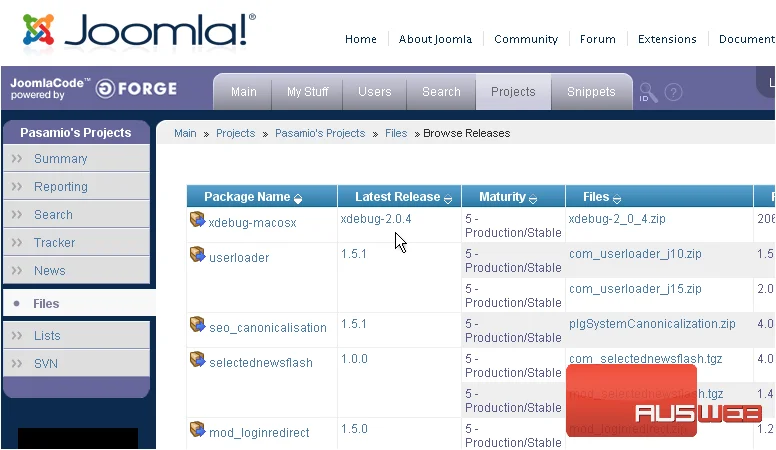Download com_userloader_j15.zip
Viewport: 776px width, 450px height.
coord(635,289)
